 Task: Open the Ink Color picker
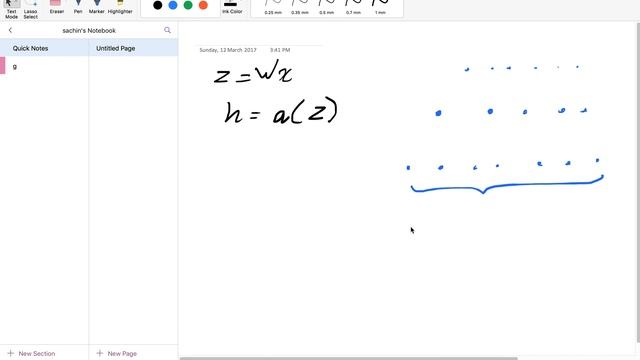pyautogui.click(x=232, y=7)
